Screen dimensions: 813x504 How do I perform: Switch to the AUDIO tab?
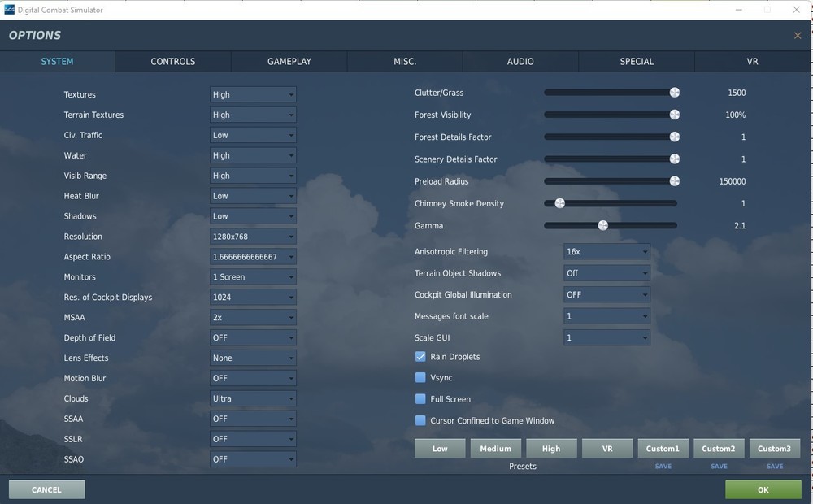pyautogui.click(x=520, y=61)
